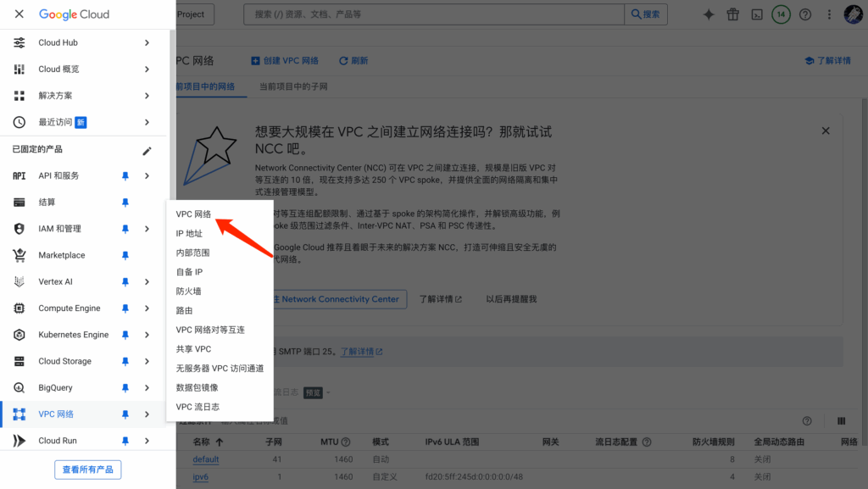Click the 查看所有产品 button

(x=88, y=470)
